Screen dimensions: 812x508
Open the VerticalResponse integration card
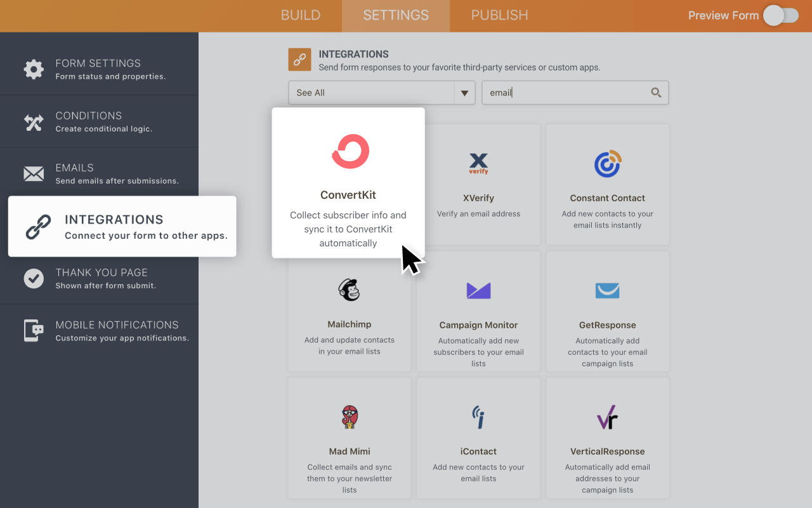pos(607,438)
